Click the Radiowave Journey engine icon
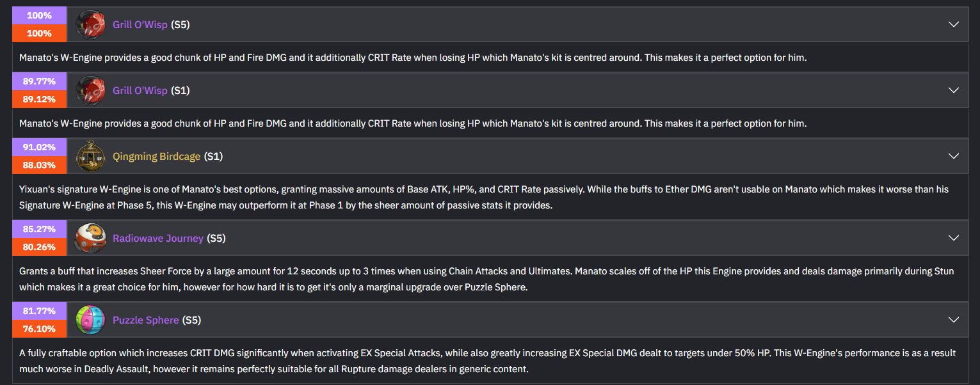The width and height of the screenshot is (980, 385). [91, 239]
